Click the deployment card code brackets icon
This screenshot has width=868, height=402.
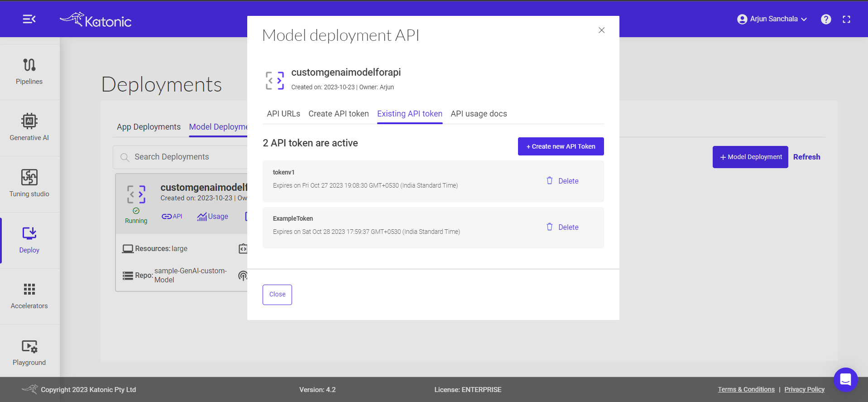[136, 194]
